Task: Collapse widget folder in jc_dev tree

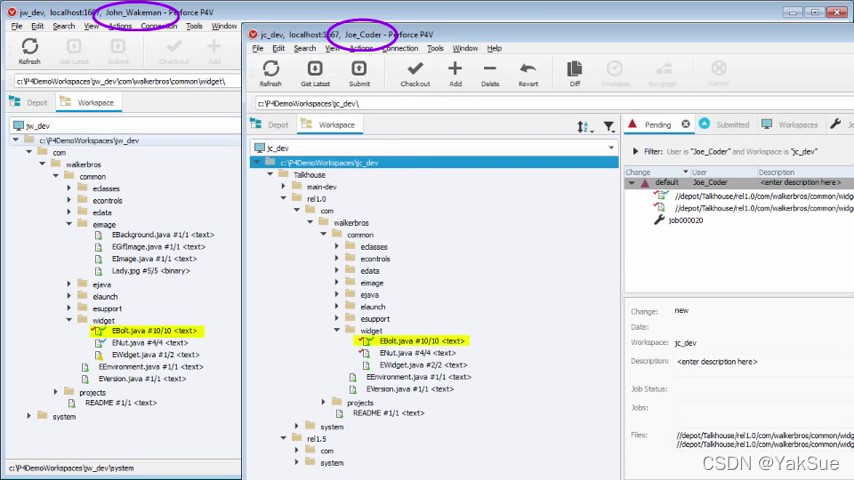Action: pyautogui.click(x=337, y=330)
